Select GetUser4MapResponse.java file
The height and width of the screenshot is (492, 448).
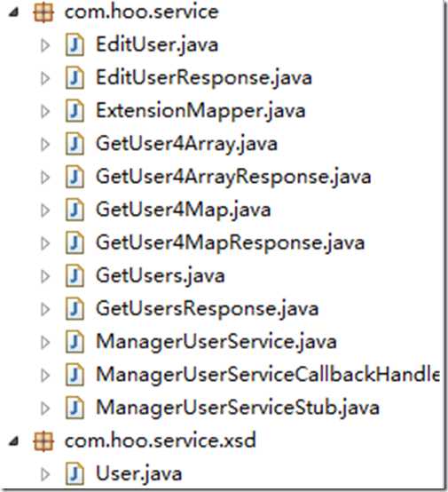coord(231,242)
